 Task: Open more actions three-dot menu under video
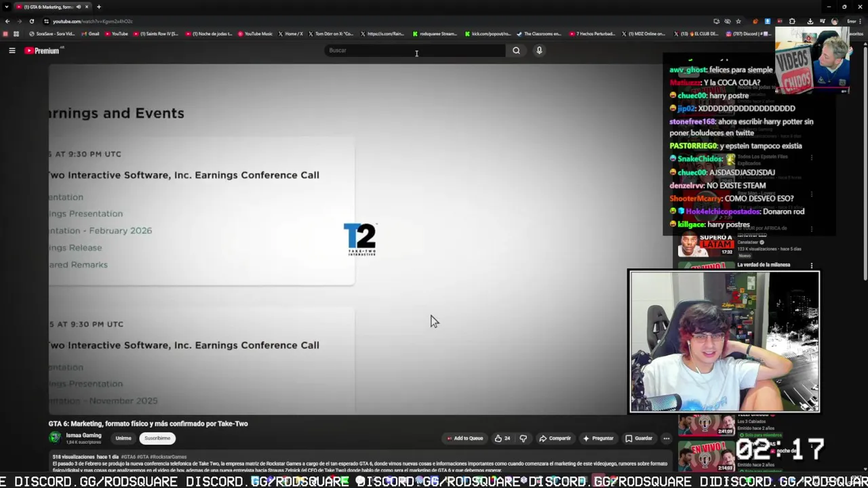[666, 439]
